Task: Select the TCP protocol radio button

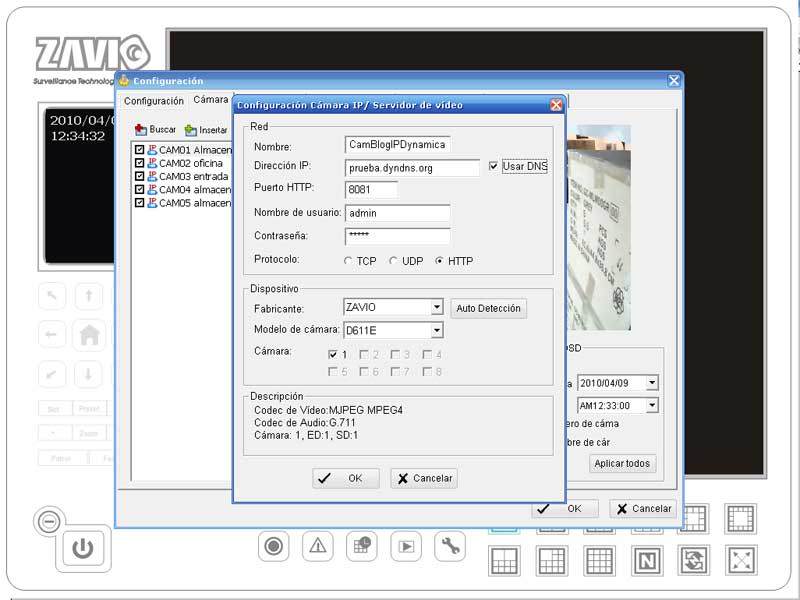Action: click(348, 261)
